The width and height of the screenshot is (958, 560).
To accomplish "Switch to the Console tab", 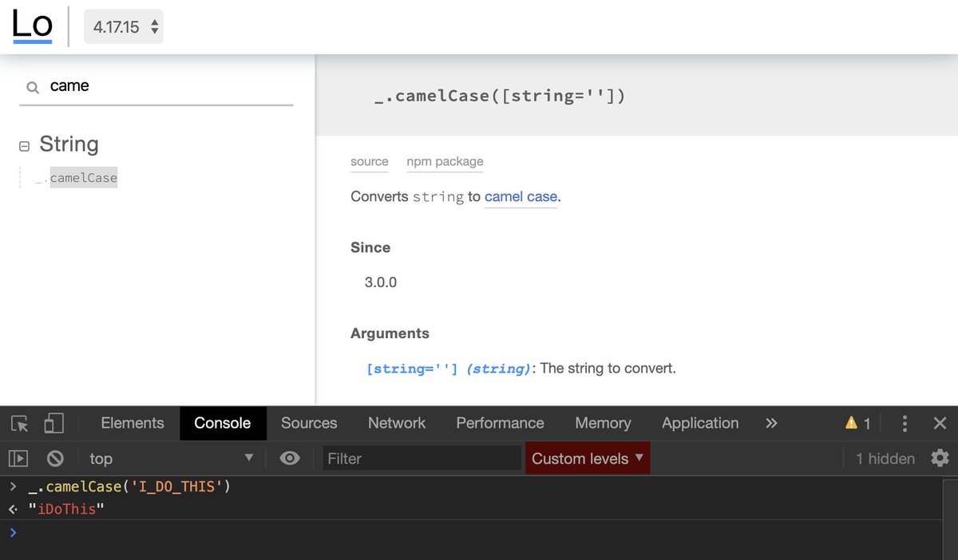I will click(x=223, y=424).
